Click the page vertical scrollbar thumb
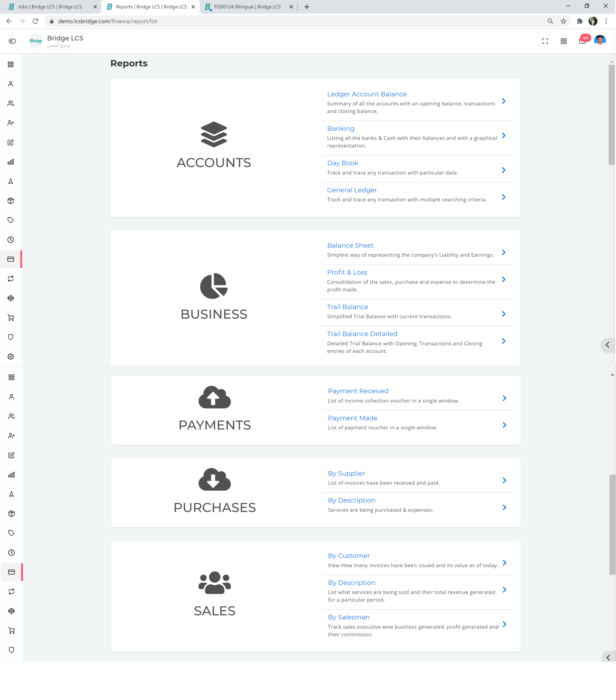 pos(611,115)
